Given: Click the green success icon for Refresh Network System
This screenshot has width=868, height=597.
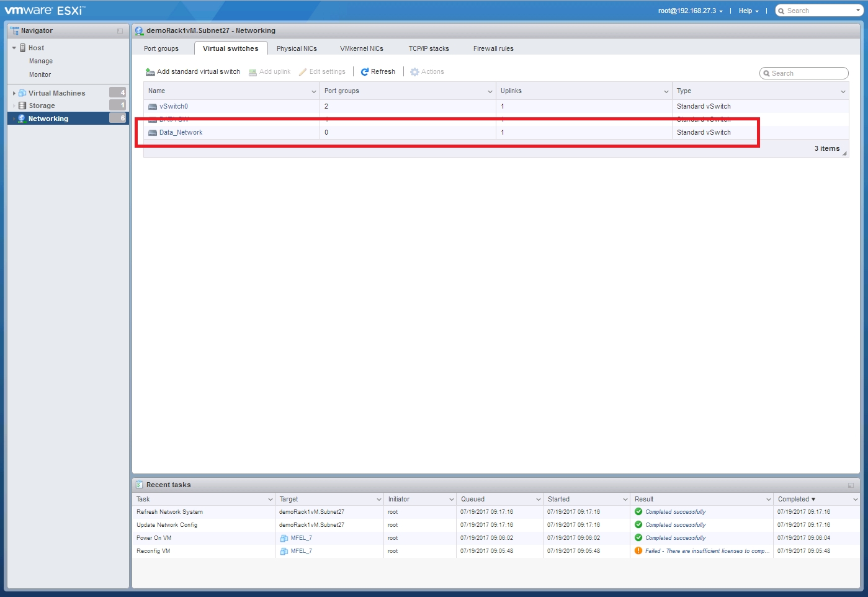Looking at the screenshot, I should pos(638,512).
